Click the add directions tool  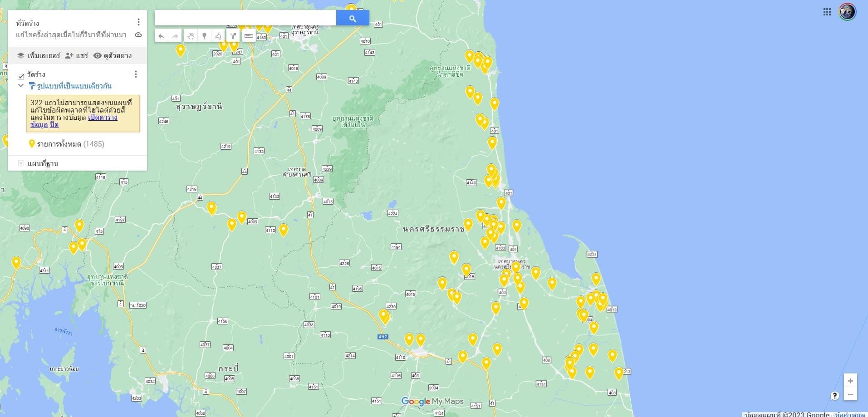coord(233,36)
